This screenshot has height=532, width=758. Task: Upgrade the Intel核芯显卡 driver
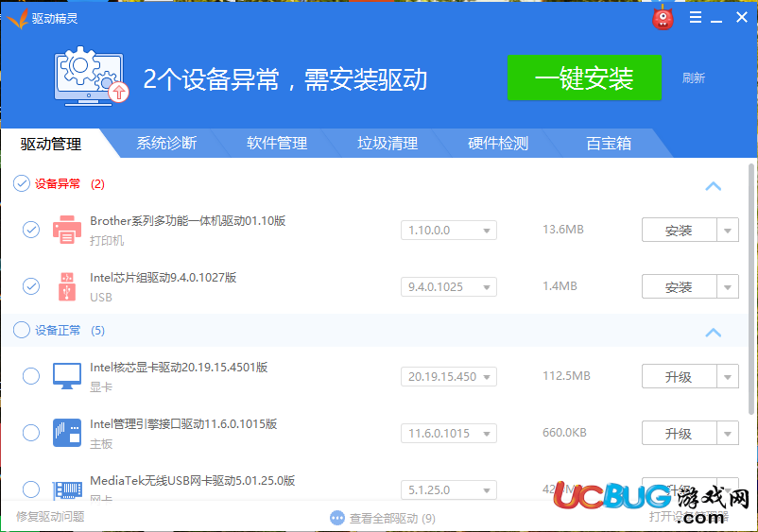click(679, 376)
